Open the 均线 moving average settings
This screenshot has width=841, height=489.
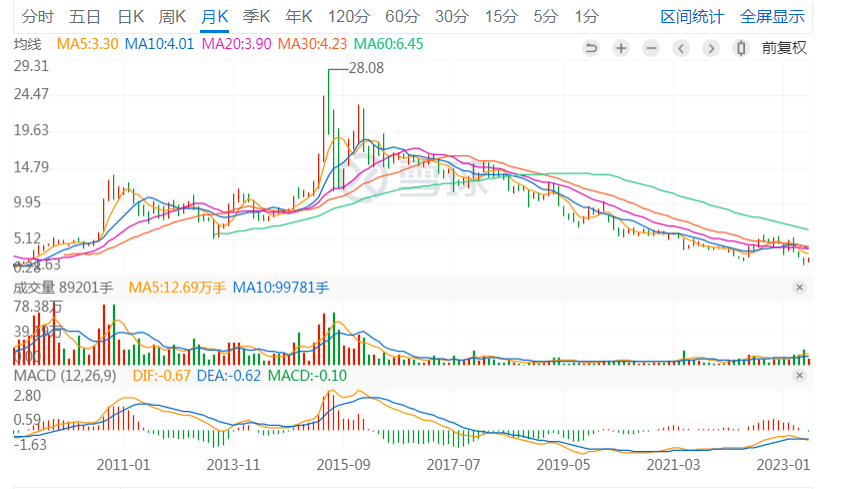pyautogui.click(x=26, y=45)
